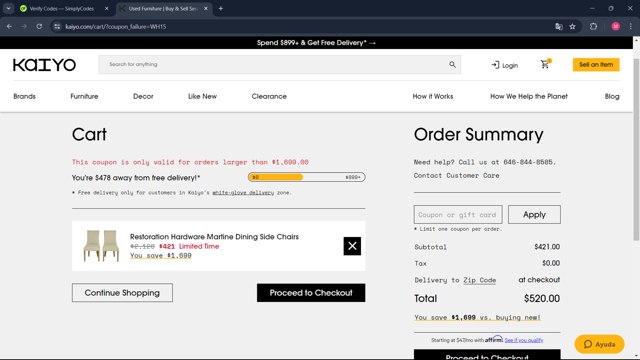640x360 pixels.
Task: Go to the Kaiyo home logo
Action: coord(44,65)
